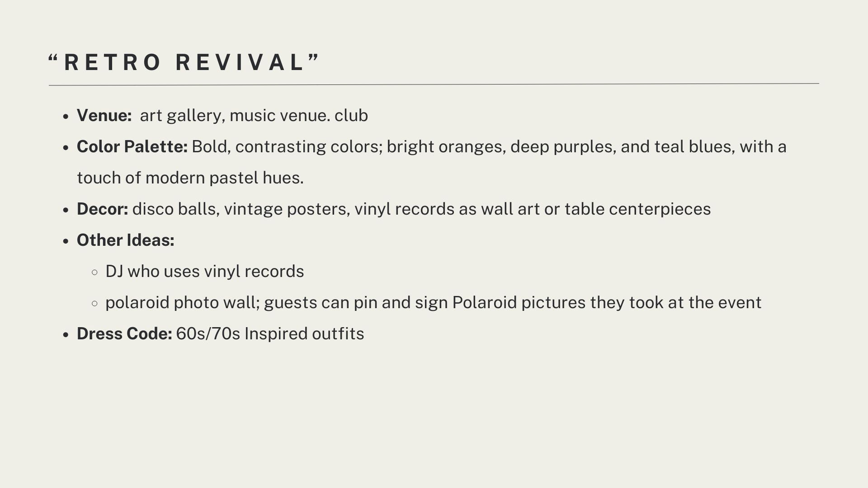Click the "touch of modern pastel hues." line
This screenshot has width=868, height=488.
tap(190, 178)
